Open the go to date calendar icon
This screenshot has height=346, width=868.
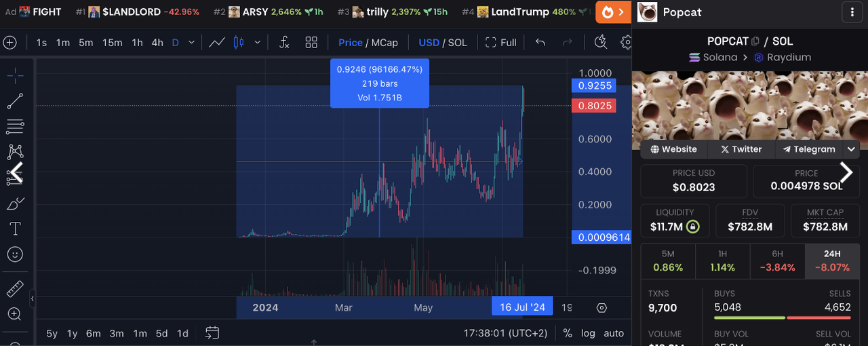tap(212, 333)
